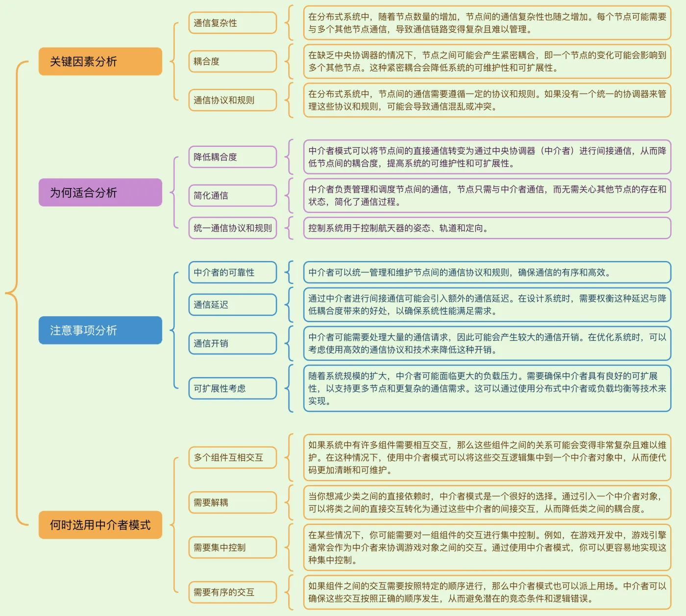Select the 统一通信协议和规则 subtopic node
686x616 pixels.
233,228
